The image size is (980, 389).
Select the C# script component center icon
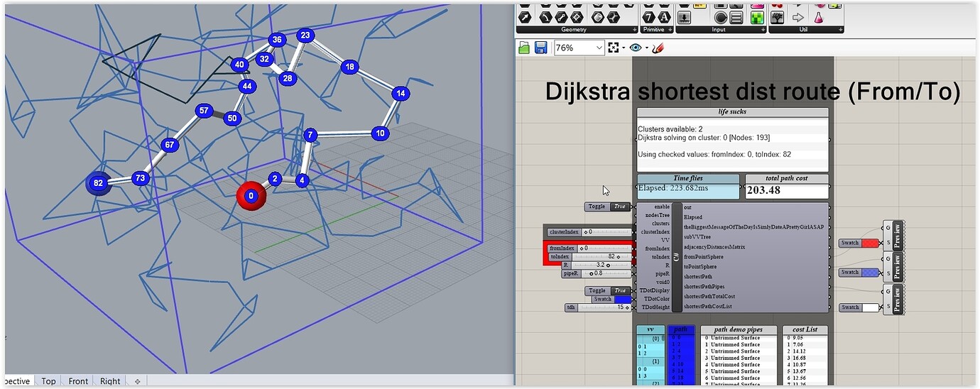(x=677, y=257)
